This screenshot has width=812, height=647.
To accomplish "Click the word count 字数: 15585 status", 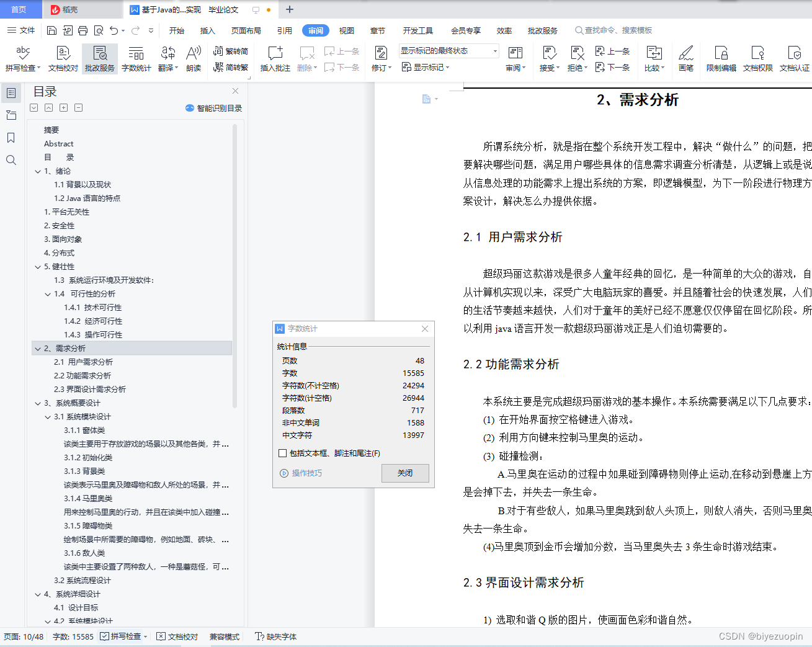I will (73, 636).
